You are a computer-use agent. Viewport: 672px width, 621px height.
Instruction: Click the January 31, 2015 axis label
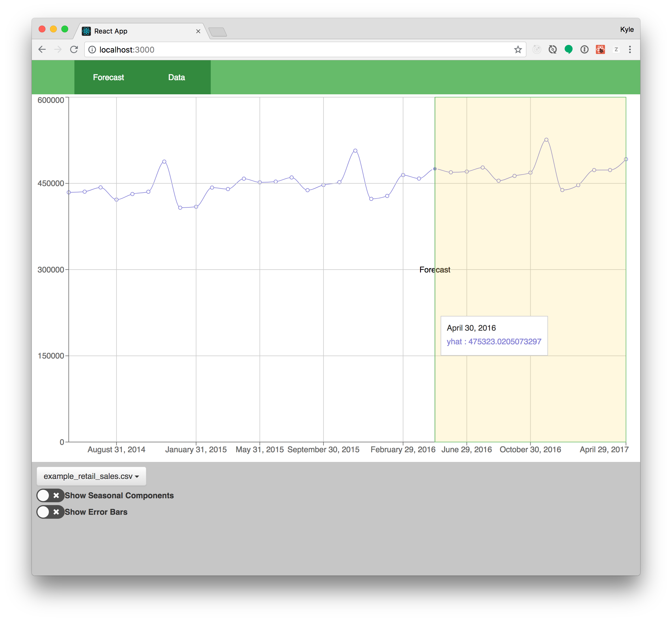(x=196, y=450)
